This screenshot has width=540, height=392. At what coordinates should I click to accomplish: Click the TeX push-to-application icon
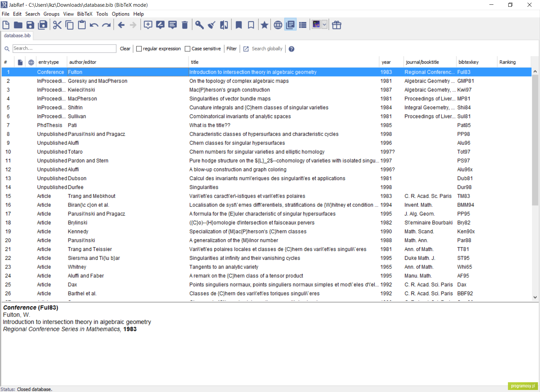pyautogui.click(x=316, y=24)
